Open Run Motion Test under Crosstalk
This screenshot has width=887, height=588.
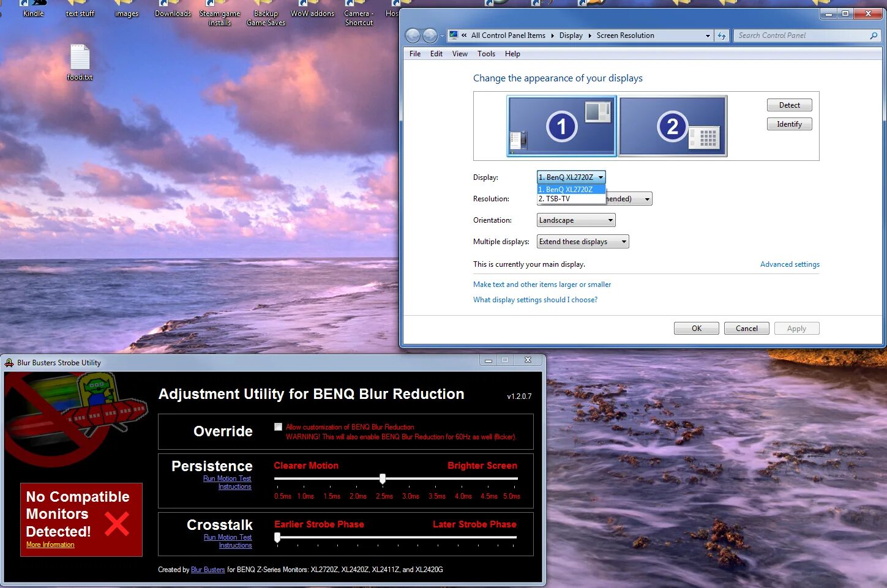pos(228,537)
